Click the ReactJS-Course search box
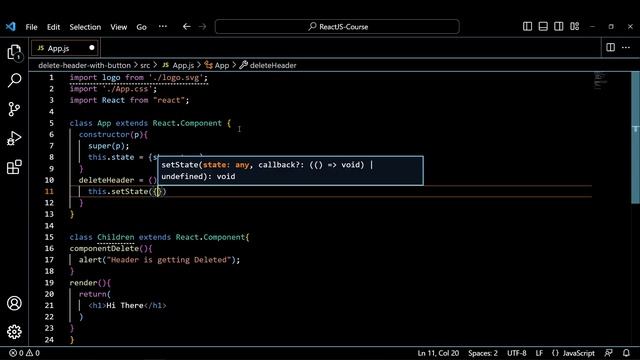The width and height of the screenshot is (640, 360). tap(337, 27)
